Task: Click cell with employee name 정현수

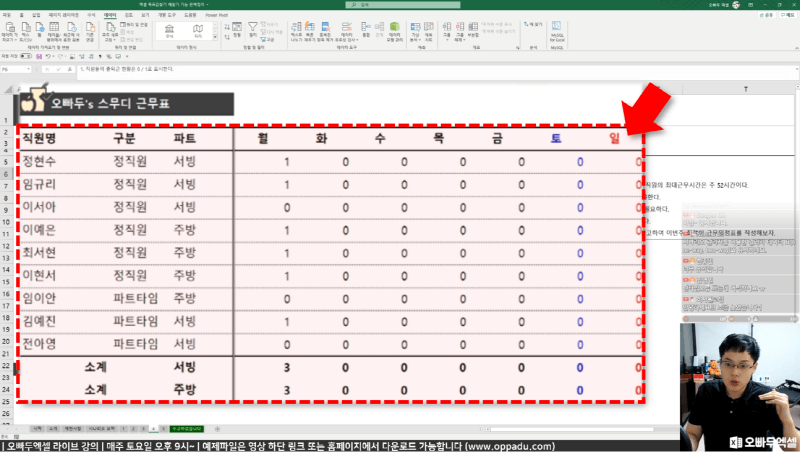Action: coord(39,161)
